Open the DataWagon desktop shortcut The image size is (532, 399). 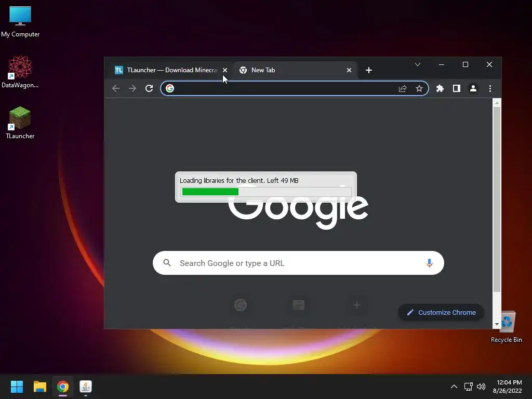(x=20, y=72)
